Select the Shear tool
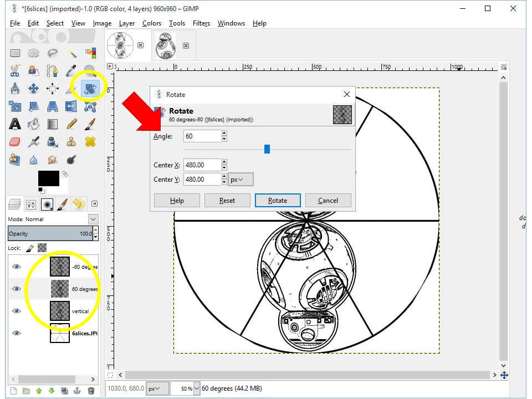 (33, 106)
